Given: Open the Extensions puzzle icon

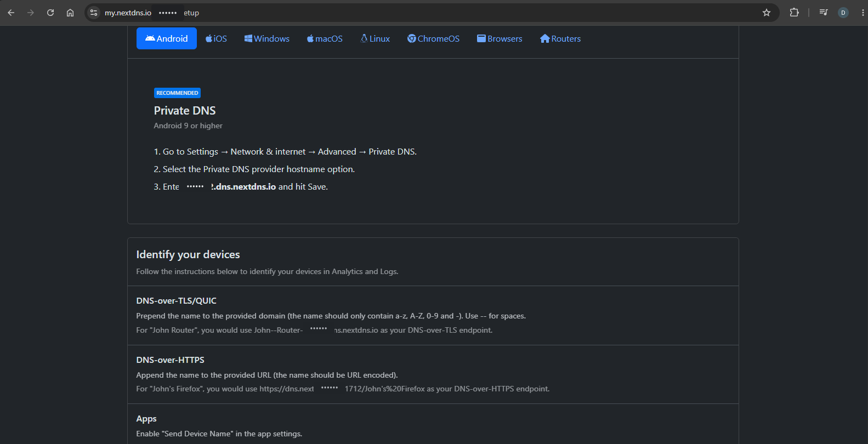Looking at the screenshot, I should 794,13.
